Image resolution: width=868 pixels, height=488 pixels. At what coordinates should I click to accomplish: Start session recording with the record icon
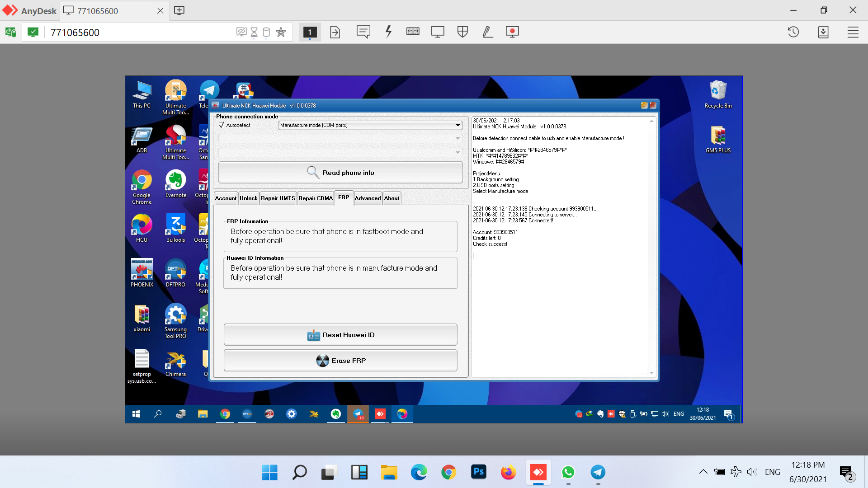pos(512,32)
